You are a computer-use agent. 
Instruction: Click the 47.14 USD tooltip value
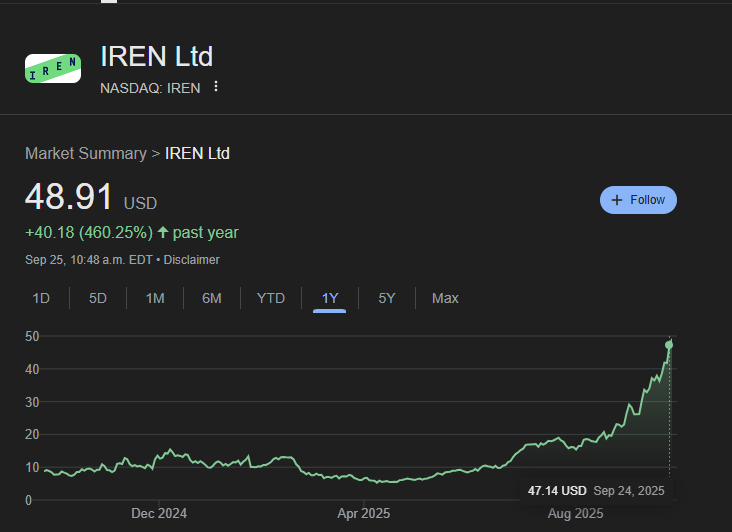[557, 490]
